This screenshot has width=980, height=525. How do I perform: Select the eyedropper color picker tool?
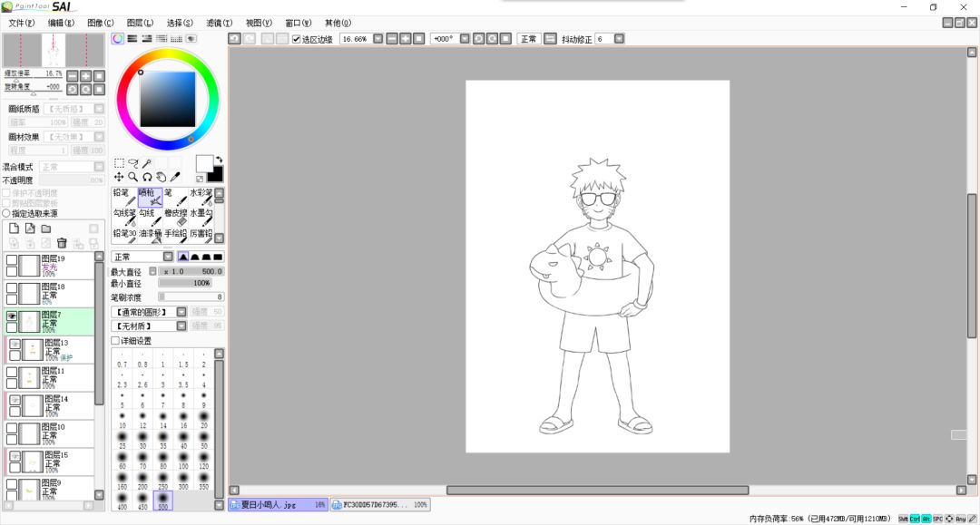[x=176, y=178]
